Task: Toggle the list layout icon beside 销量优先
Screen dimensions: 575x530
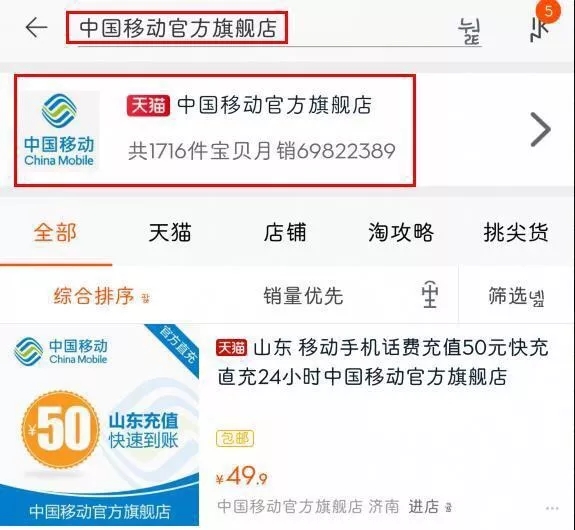Action: 430,295
